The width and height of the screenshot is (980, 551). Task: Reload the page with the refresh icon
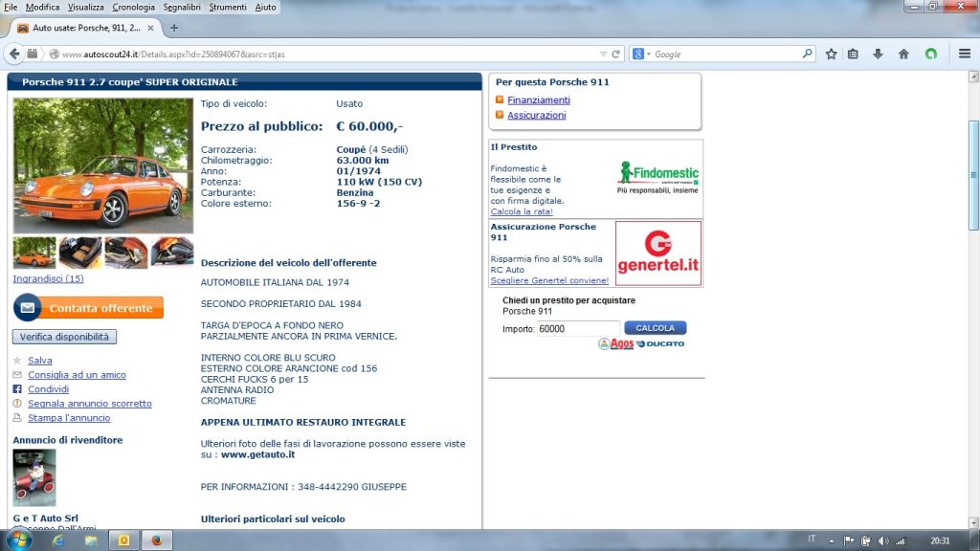click(615, 55)
